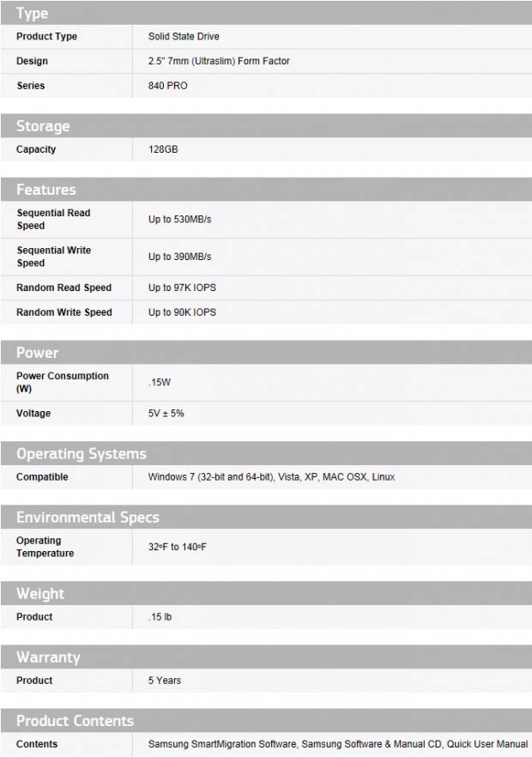The height and width of the screenshot is (757, 532).
Task: Select the 840 PRO series value
Action: click(x=168, y=86)
